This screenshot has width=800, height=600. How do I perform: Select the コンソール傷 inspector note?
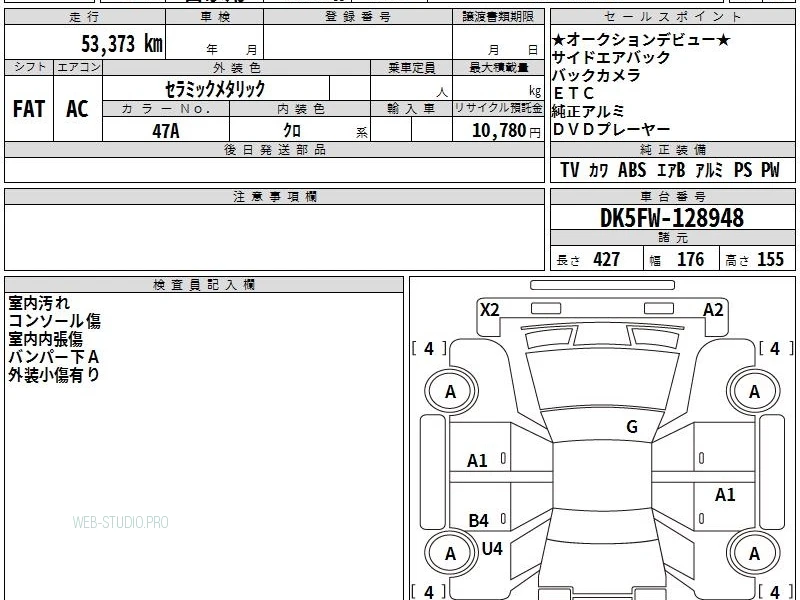tap(54, 321)
